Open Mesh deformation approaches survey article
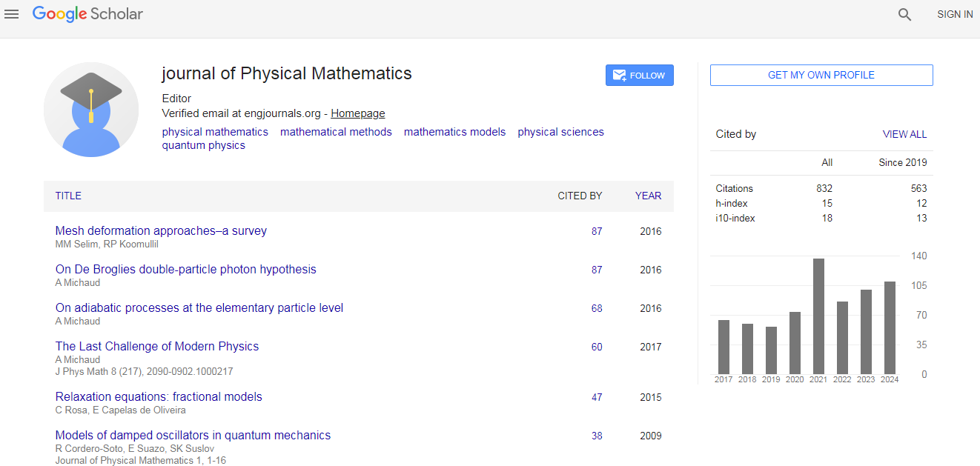The height and width of the screenshot is (466, 980). [161, 230]
